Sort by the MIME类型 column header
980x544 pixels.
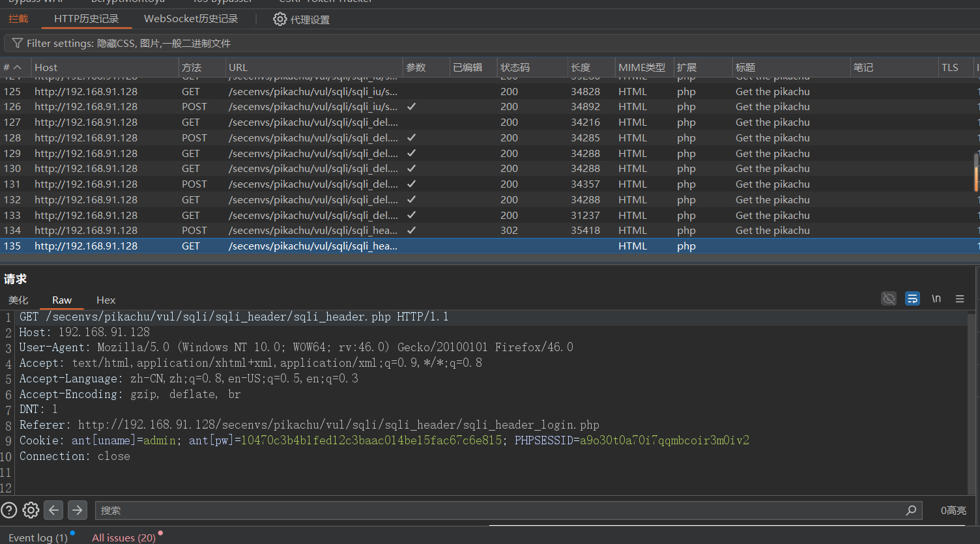point(644,67)
